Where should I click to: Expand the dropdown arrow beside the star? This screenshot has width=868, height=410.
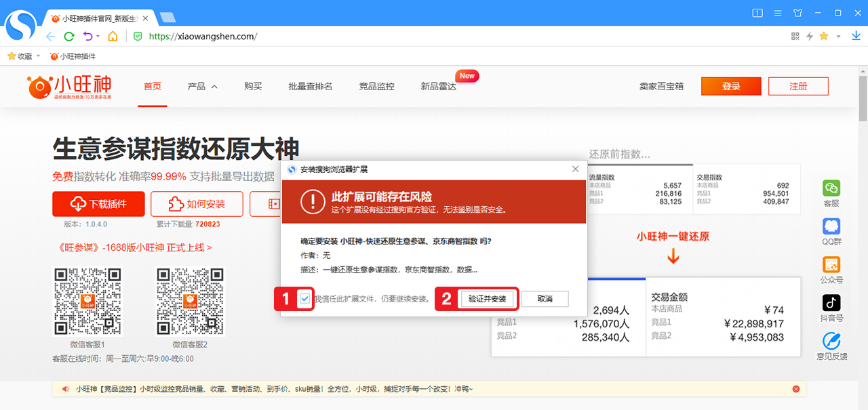(838, 37)
